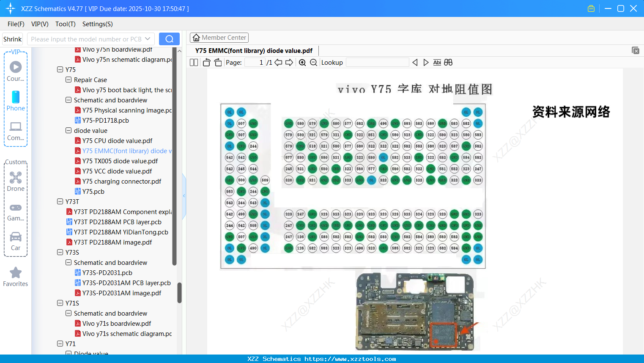Collapse the diode value folder

click(68, 130)
